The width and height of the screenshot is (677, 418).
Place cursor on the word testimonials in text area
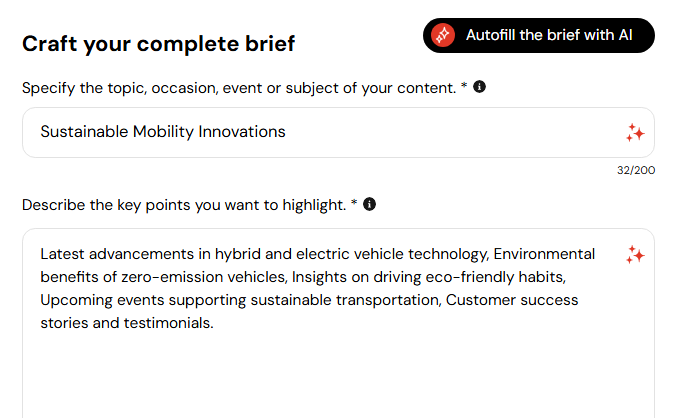click(x=168, y=323)
